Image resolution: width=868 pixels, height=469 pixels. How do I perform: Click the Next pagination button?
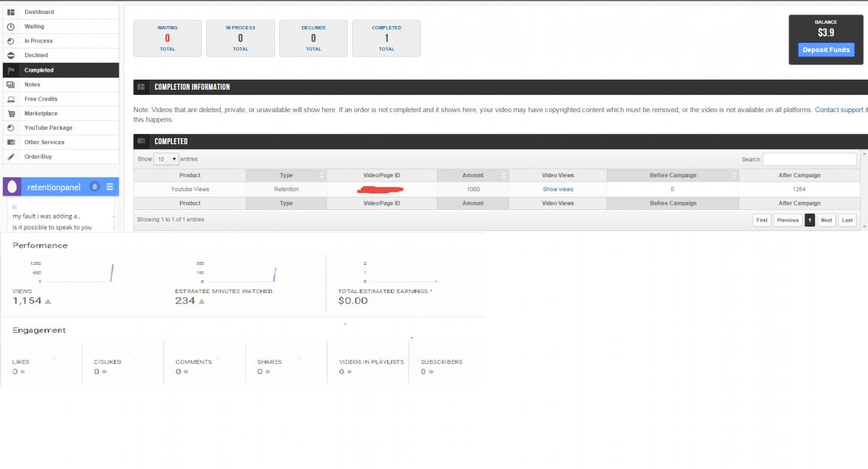coord(827,220)
